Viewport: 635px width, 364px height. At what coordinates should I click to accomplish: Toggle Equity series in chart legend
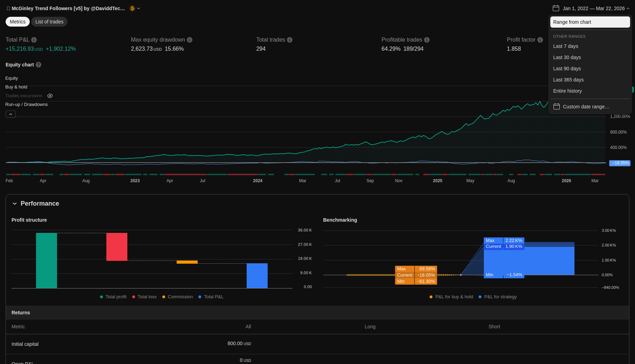click(x=12, y=78)
